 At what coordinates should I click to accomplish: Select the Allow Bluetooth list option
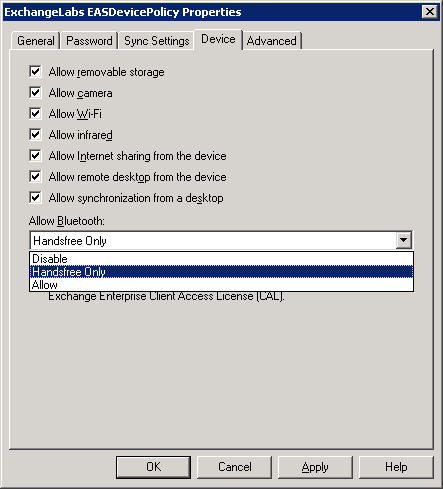click(x=221, y=285)
